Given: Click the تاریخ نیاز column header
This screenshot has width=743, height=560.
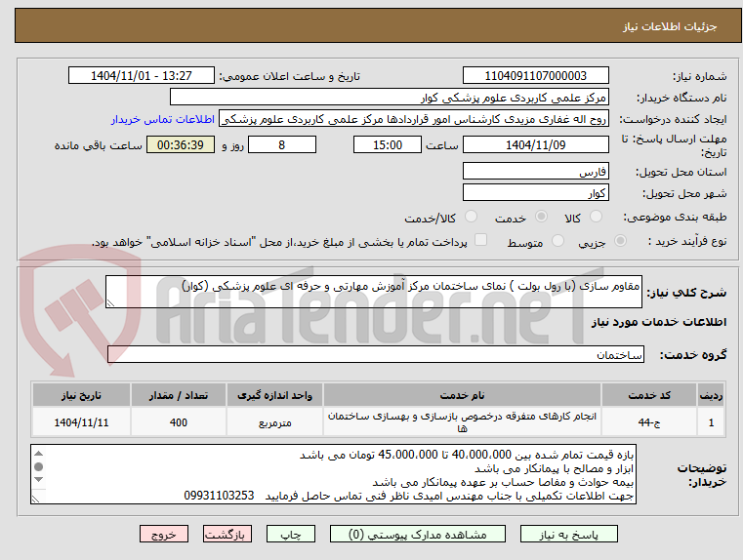Looking at the screenshot, I should 81,395.
